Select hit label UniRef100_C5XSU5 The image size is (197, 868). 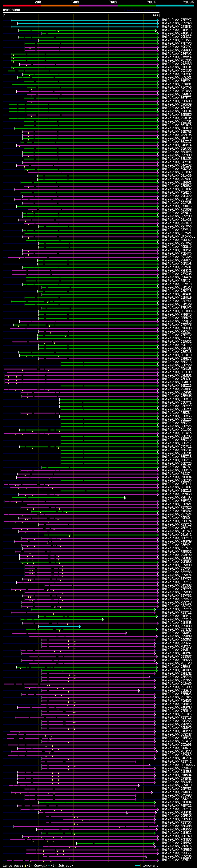point(176,71)
